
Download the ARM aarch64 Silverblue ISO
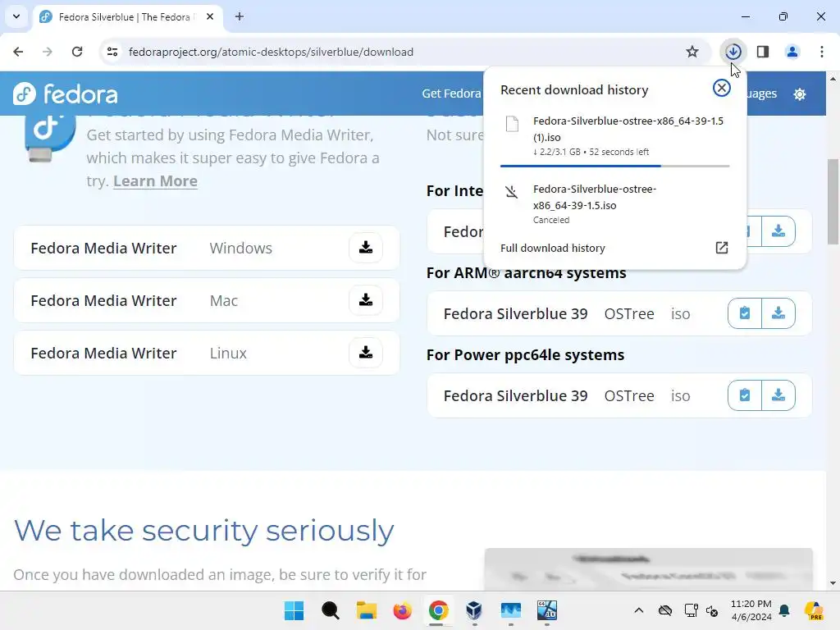point(778,313)
